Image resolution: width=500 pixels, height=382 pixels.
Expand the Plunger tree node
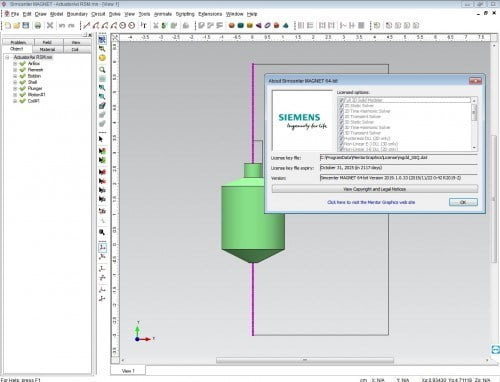(15, 88)
